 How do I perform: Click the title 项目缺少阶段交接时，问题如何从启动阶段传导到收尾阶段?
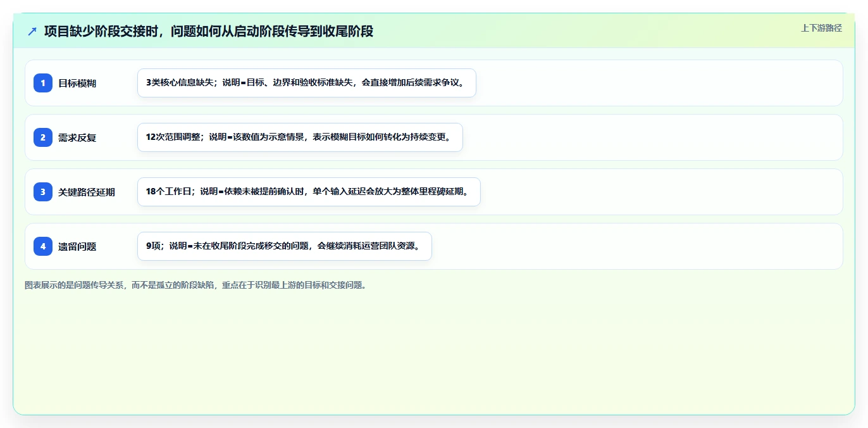tap(209, 31)
